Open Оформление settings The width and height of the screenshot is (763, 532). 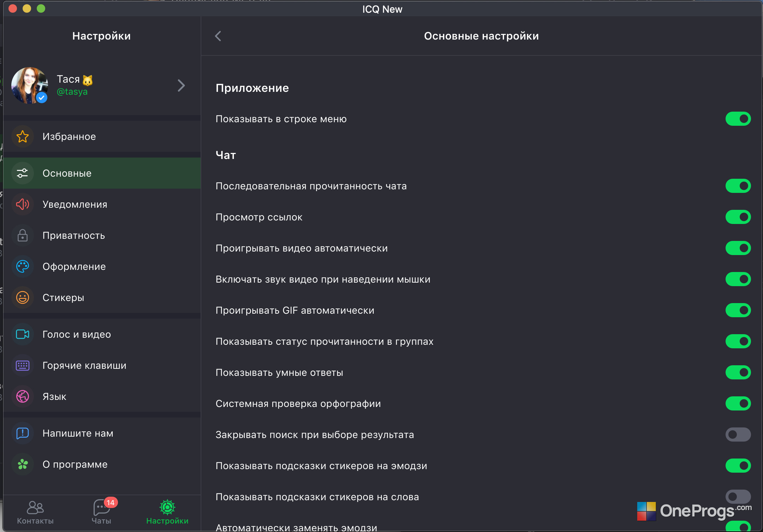pos(102,266)
